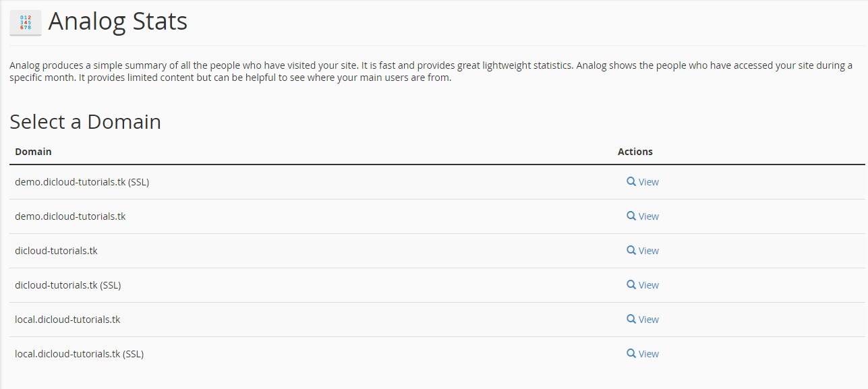Open View link for non-SSL demo.dicloud-tutorials.tk
The height and width of the screenshot is (389, 868).
[x=649, y=216]
